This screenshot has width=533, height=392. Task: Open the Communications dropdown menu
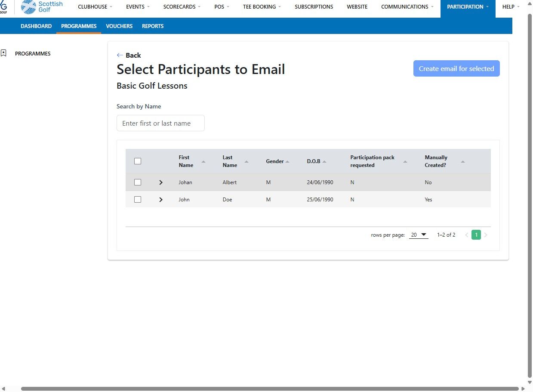tap(407, 7)
